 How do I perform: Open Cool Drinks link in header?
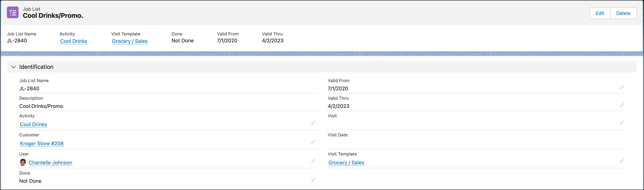coord(74,41)
